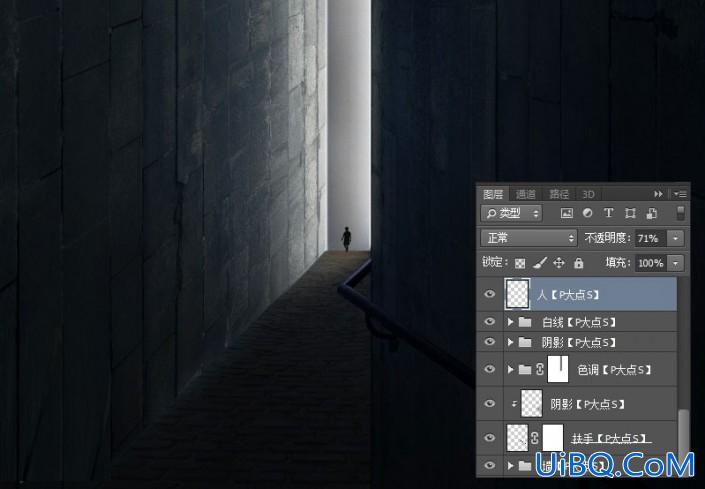This screenshot has width=705, height=489.
Task: Click the 不透明度 label
Action: tap(607, 238)
